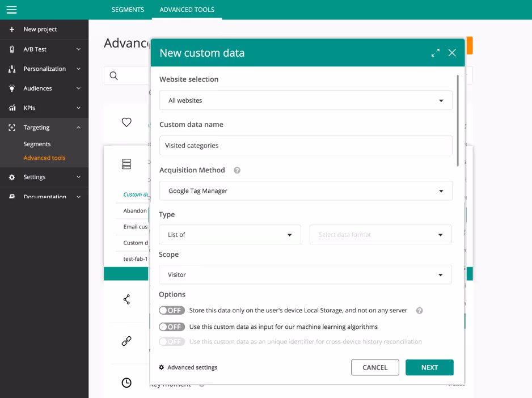Click the Custom d list row
Viewport: 532px width, 398px height.
click(136, 243)
